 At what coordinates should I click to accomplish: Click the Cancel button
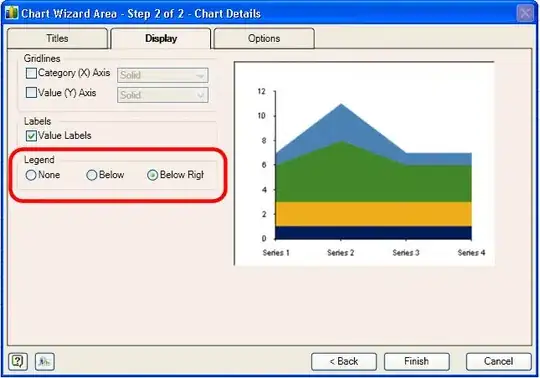point(498,361)
